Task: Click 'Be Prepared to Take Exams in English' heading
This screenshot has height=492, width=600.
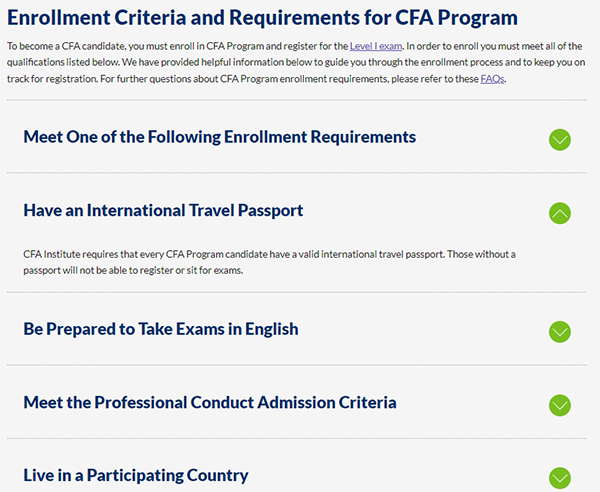Action: (x=160, y=329)
